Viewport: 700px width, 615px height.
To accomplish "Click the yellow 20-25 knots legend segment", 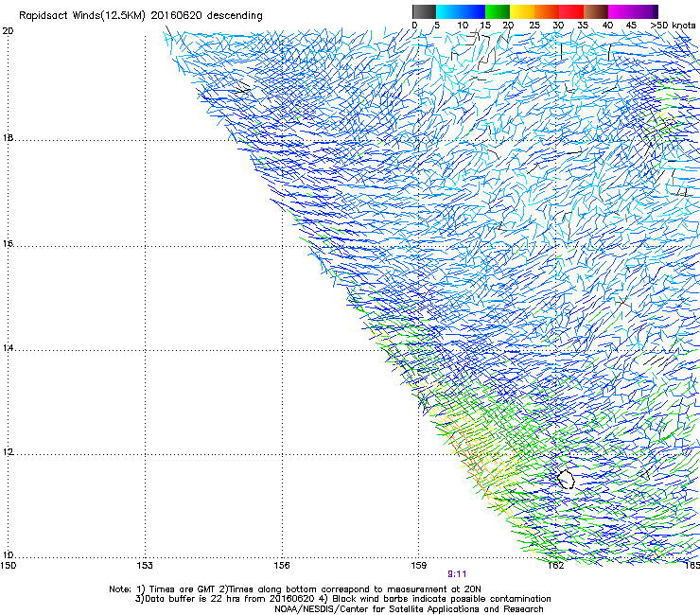I will pyautogui.click(x=522, y=11).
